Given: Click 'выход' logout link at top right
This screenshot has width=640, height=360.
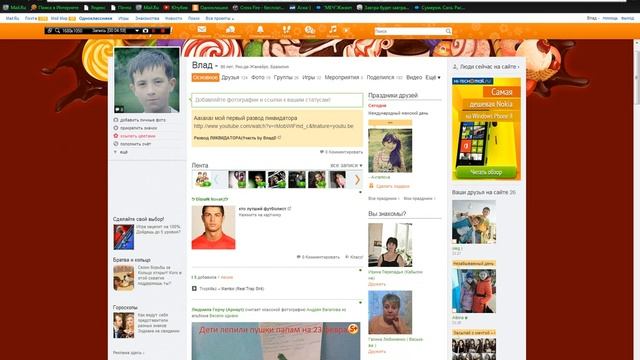Looking at the screenshot, I should click(627, 18).
